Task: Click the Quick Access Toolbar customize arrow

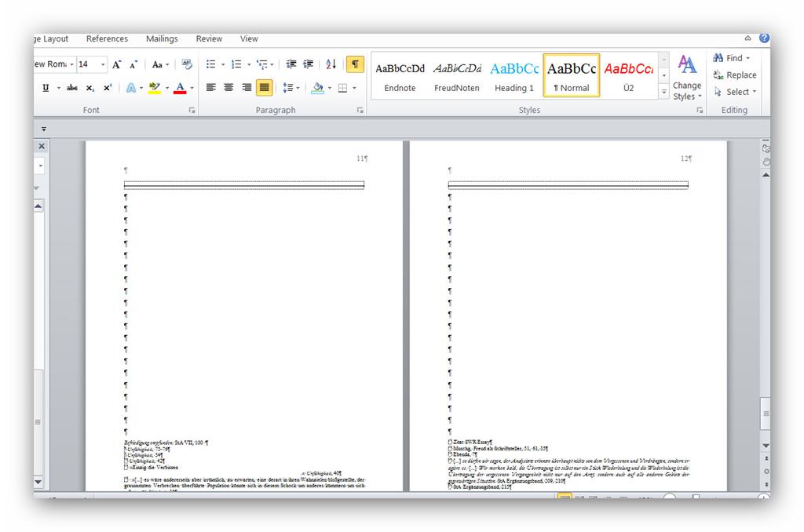Action: pyautogui.click(x=44, y=129)
